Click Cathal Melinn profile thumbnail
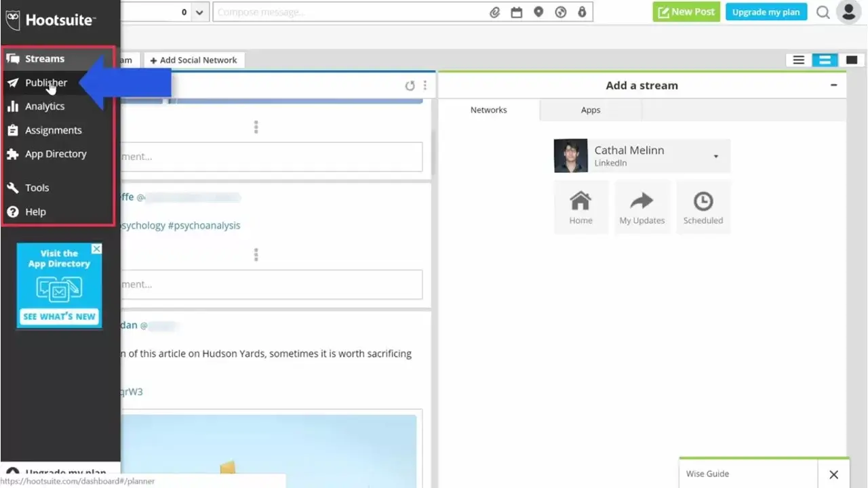 (571, 156)
